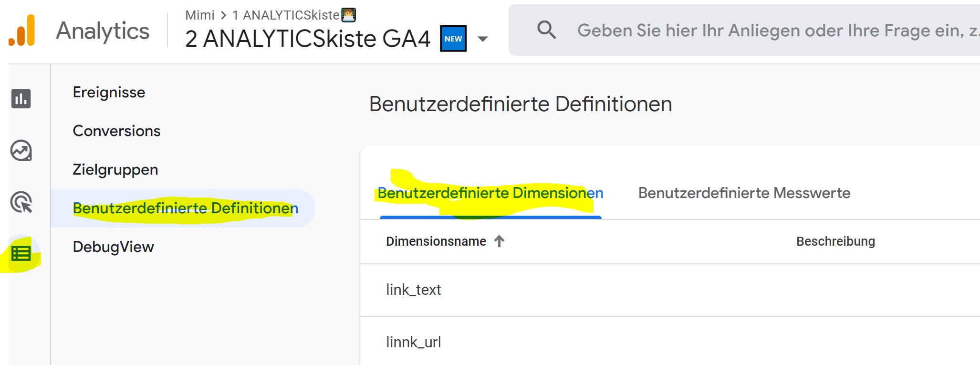This screenshot has height=365, width=980.
Task: Open Conversions in the side menu
Action: 116,131
